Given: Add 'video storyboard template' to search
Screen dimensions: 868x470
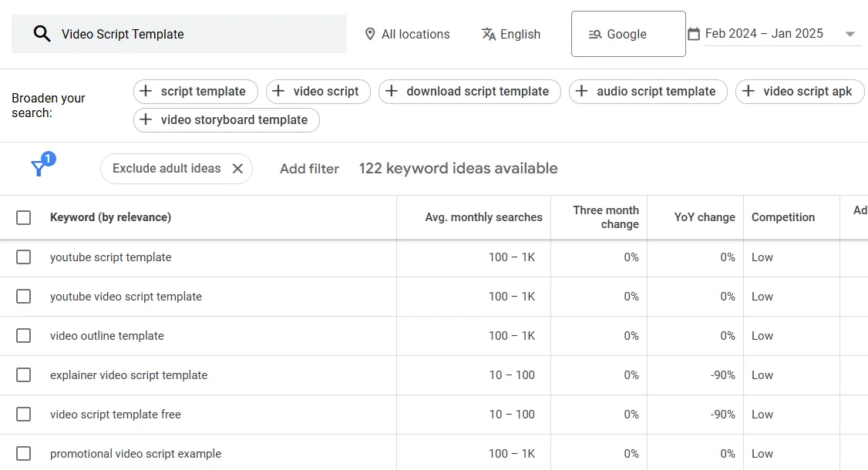Looking at the screenshot, I should [x=226, y=120].
